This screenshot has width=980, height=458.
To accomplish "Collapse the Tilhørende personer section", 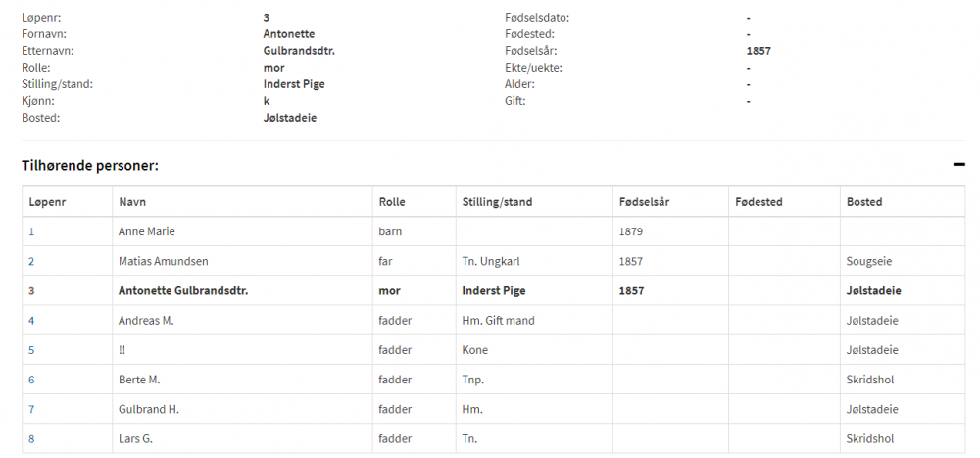I will (958, 165).
